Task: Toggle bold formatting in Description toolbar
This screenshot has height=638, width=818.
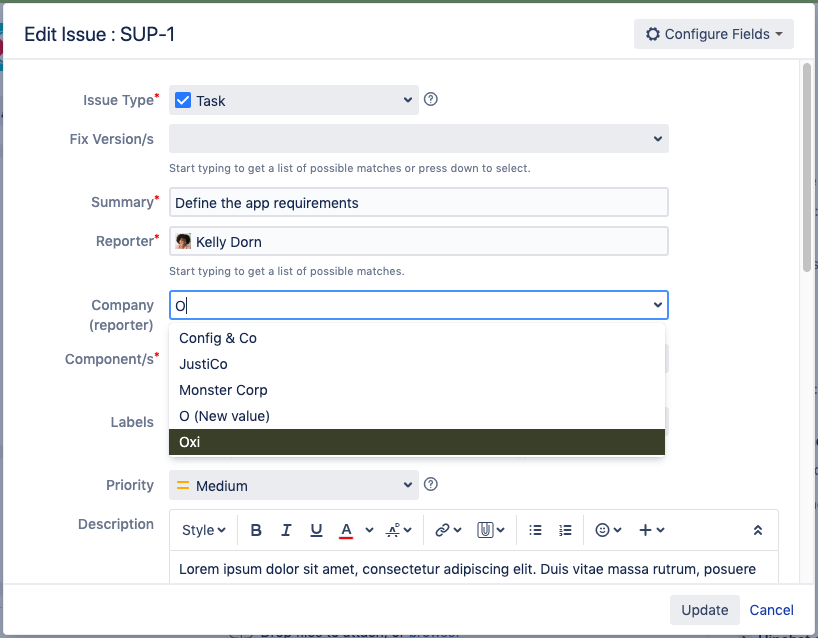Action: tap(256, 530)
